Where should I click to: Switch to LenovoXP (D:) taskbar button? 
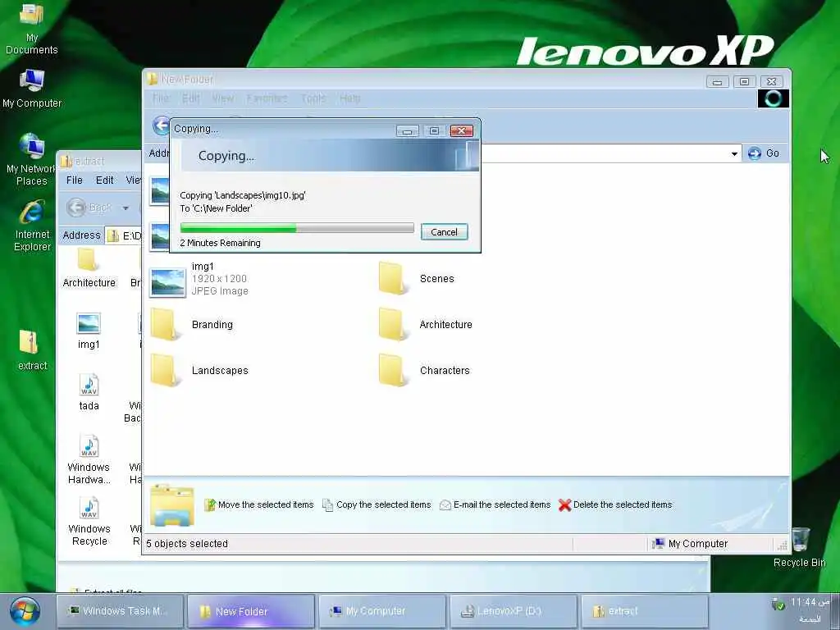514,610
